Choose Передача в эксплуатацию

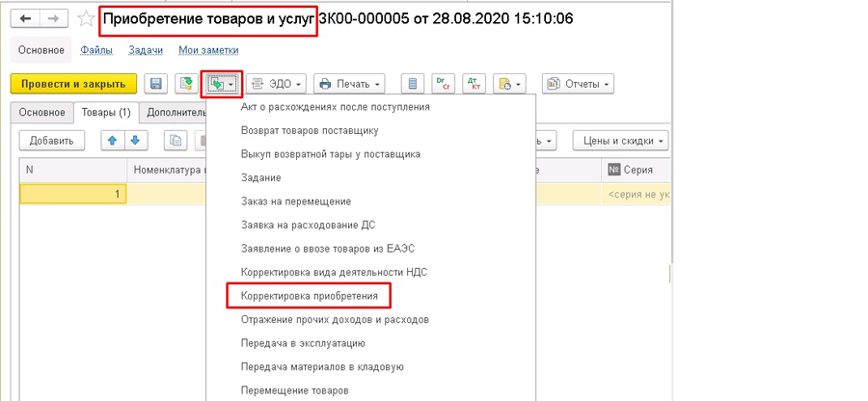[304, 343]
